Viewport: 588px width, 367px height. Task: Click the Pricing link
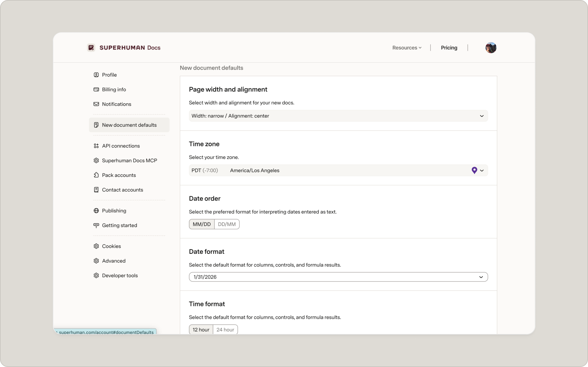[x=449, y=48]
